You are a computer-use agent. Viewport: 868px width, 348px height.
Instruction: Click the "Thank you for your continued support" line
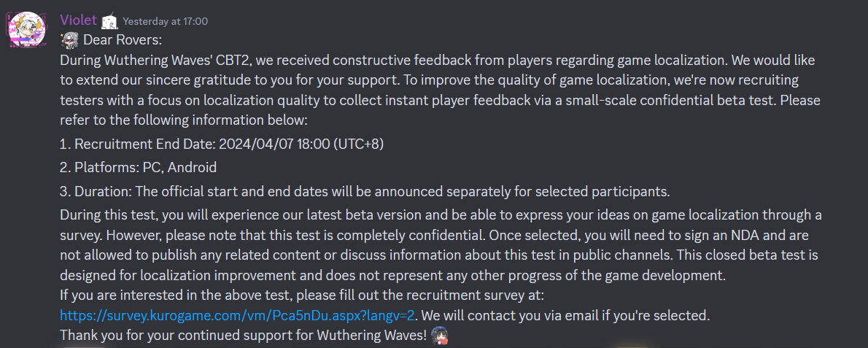coord(244,335)
